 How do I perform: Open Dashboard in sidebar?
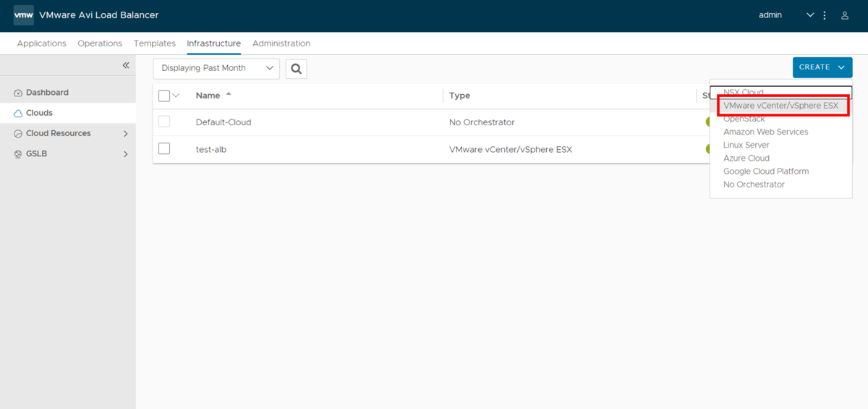click(47, 93)
